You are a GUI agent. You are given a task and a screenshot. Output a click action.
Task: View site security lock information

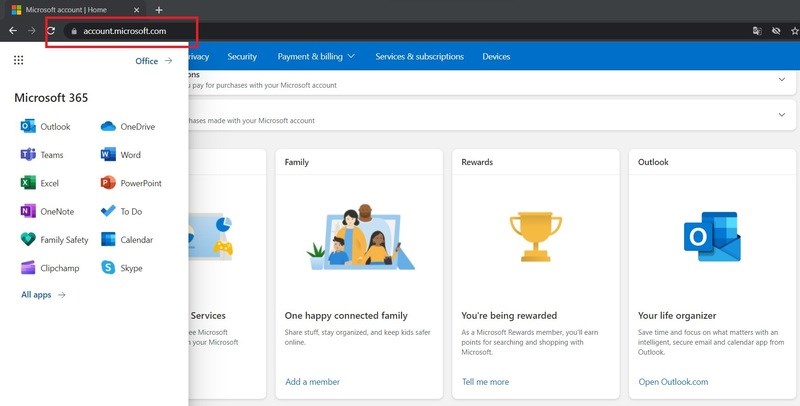(x=74, y=31)
